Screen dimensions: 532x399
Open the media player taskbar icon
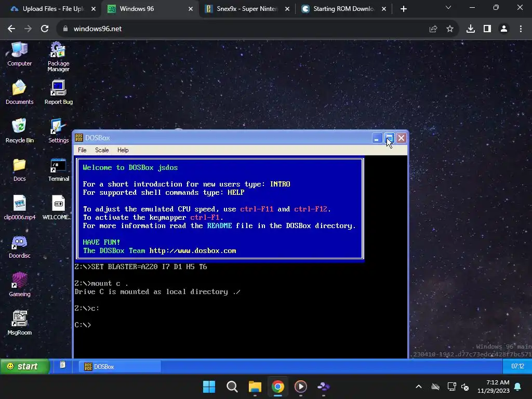click(301, 387)
